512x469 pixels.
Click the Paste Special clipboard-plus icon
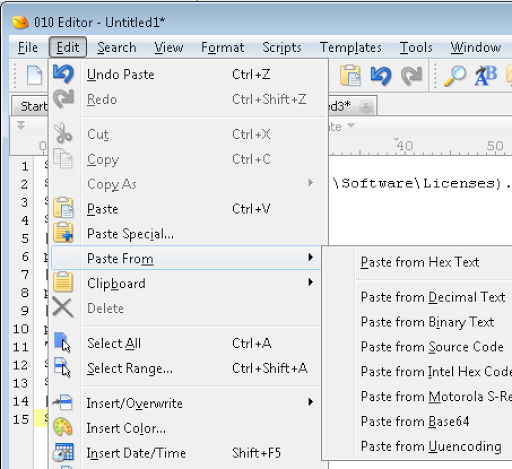pyautogui.click(x=63, y=233)
